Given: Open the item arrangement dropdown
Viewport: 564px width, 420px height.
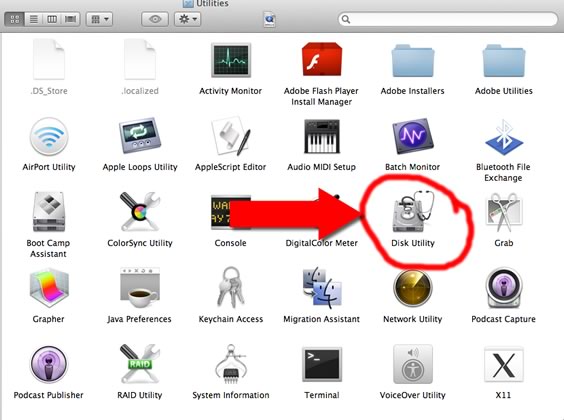Looking at the screenshot, I should 99,19.
